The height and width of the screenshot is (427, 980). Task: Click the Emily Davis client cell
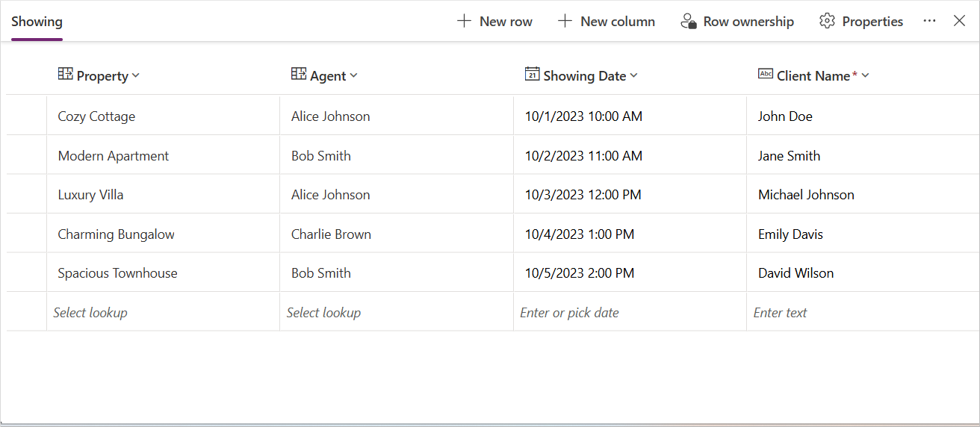863,234
